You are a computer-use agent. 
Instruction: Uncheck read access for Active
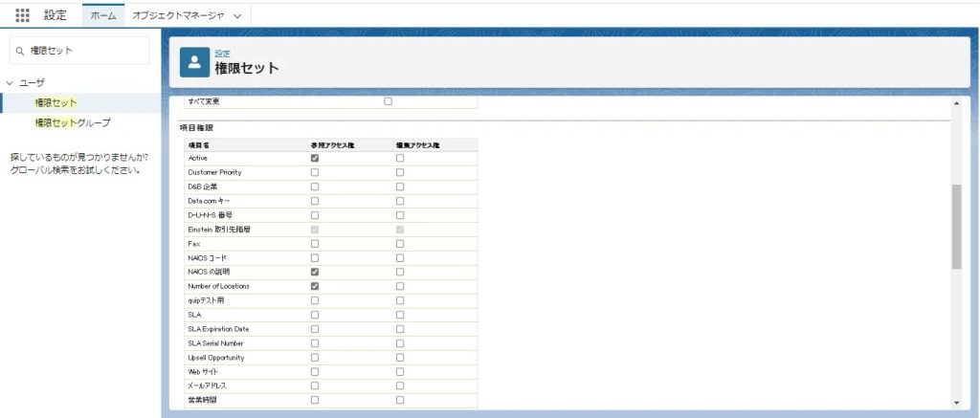[314, 158]
